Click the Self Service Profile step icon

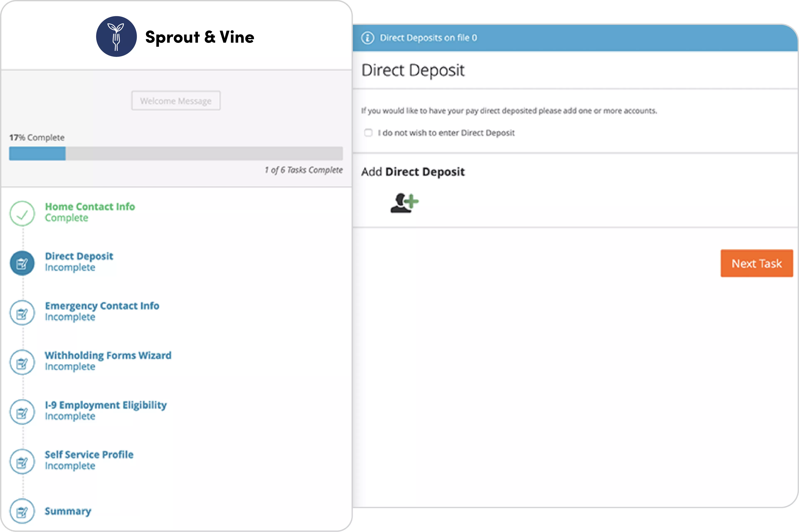click(22, 462)
